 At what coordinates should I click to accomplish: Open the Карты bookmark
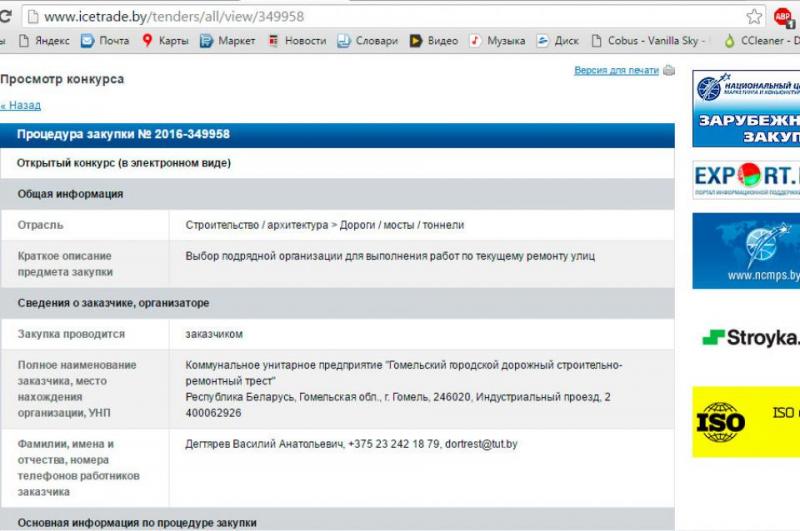[165, 41]
